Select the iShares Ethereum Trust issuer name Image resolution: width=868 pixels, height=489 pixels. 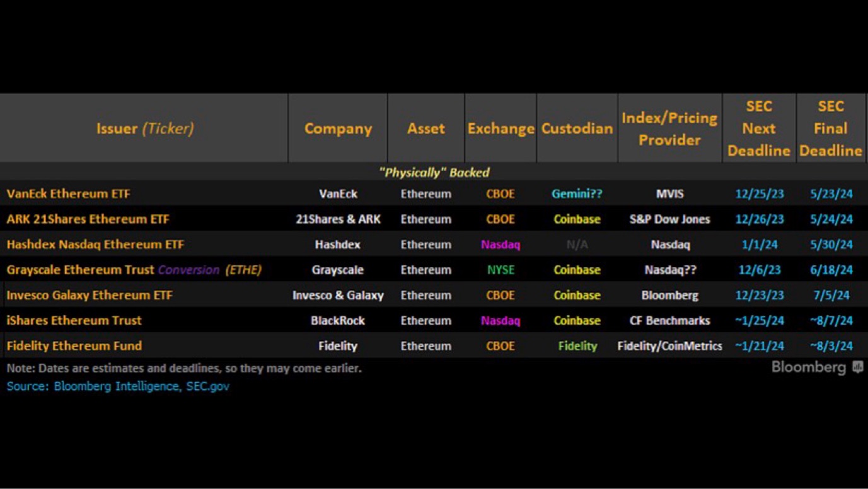pos(74,320)
